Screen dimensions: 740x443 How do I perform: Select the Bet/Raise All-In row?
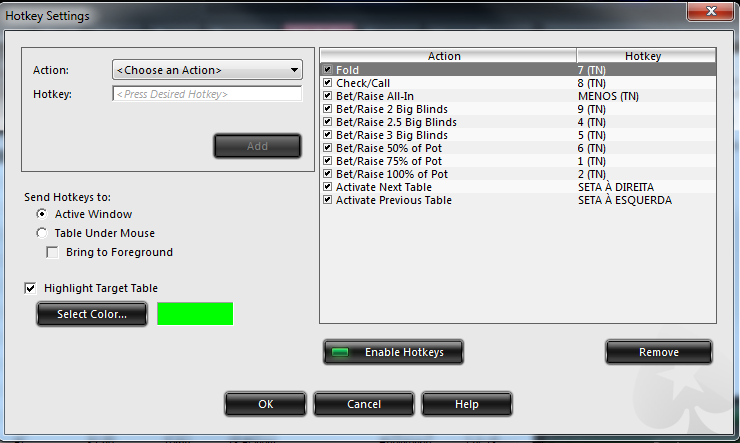click(x=518, y=96)
